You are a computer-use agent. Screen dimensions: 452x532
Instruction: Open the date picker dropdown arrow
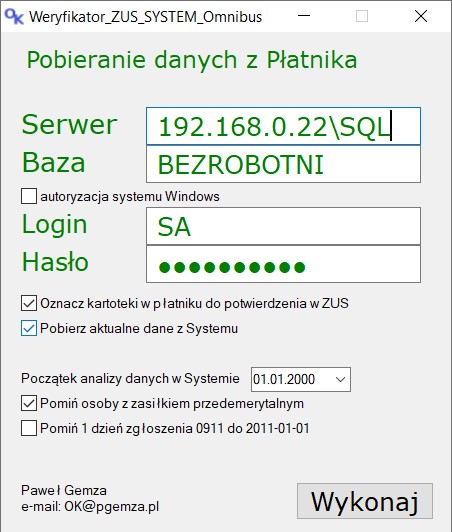pyautogui.click(x=340, y=379)
